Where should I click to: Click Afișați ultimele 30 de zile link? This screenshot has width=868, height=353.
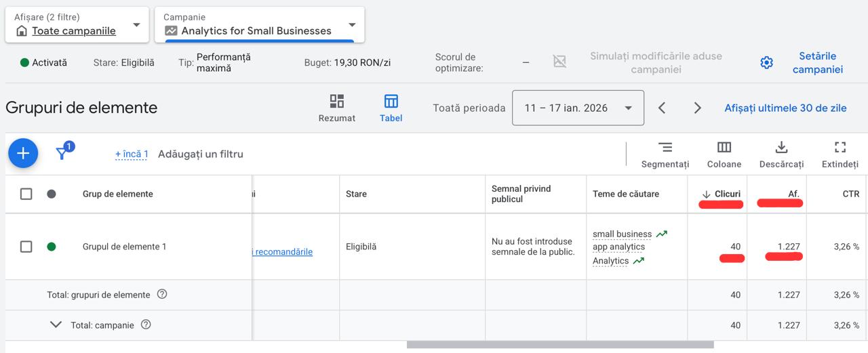click(785, 108)
